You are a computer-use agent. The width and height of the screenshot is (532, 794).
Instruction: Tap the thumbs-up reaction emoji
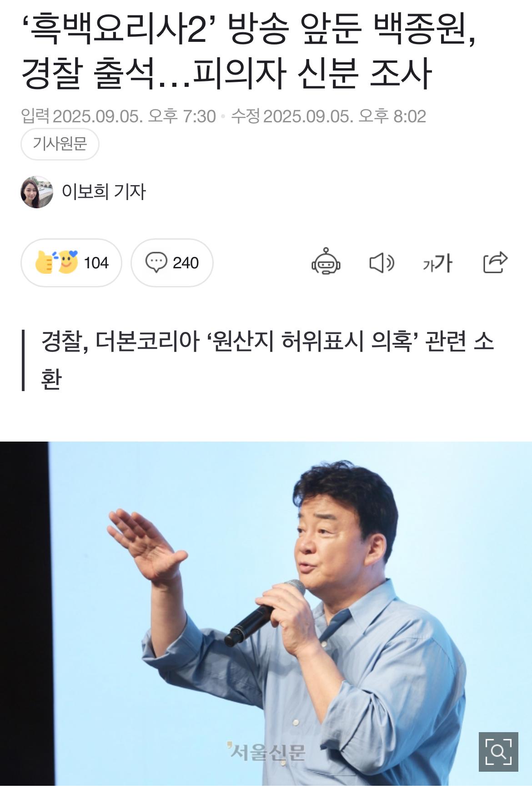(x=44, y=262)
